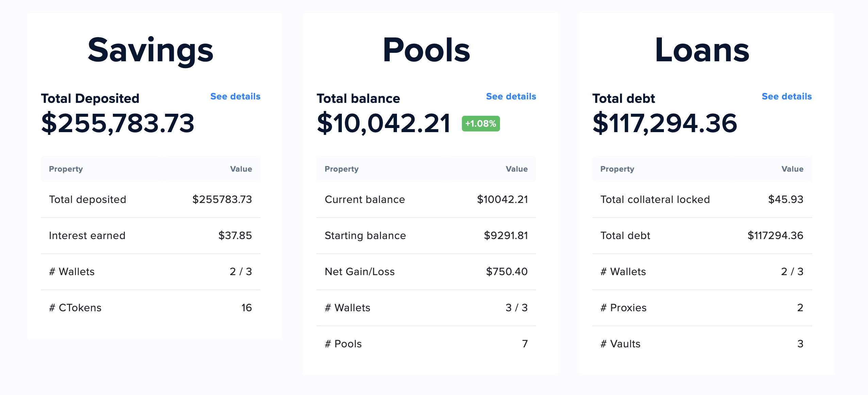Screen dimensions: 868x395
Task: Open See details link under Loans
Action: tap(786, 96)
